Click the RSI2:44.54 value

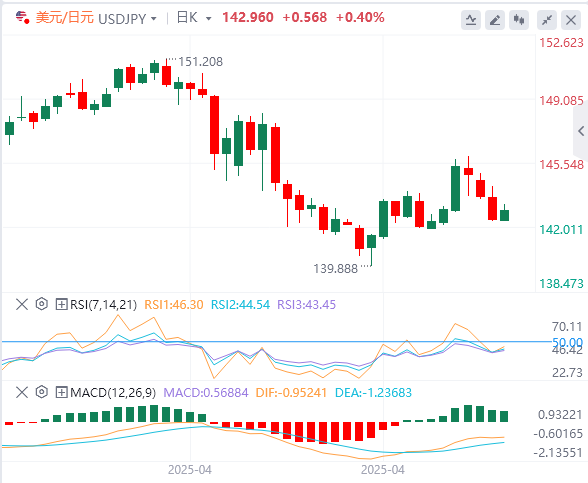[240, 304]
